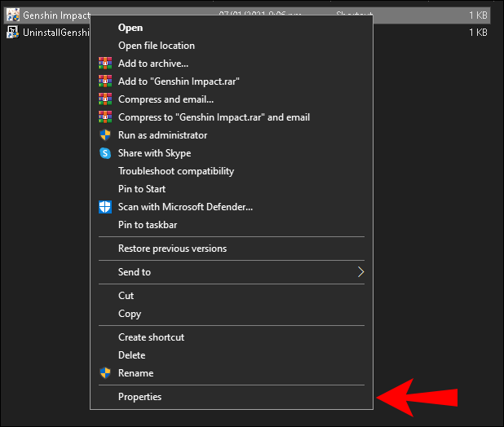The height and width of the screenshot is (427, 504).
Task: Select Pin to taskbar option
Action: pos(148,225)
